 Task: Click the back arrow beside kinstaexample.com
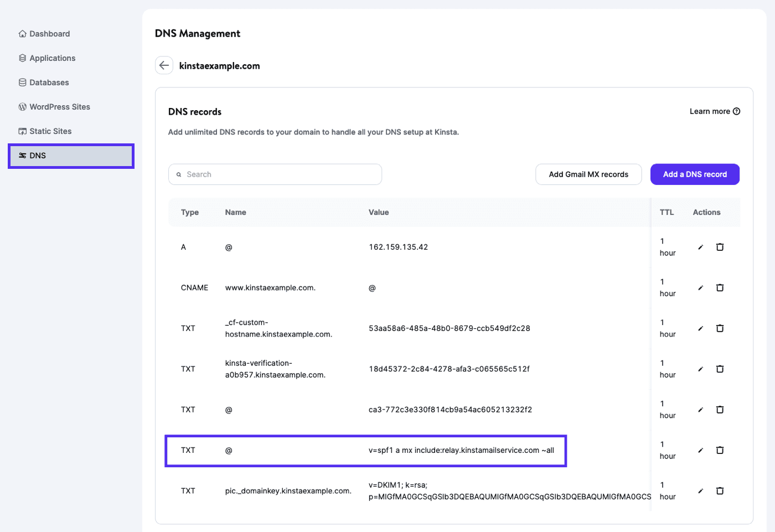[x=164, y=65]
